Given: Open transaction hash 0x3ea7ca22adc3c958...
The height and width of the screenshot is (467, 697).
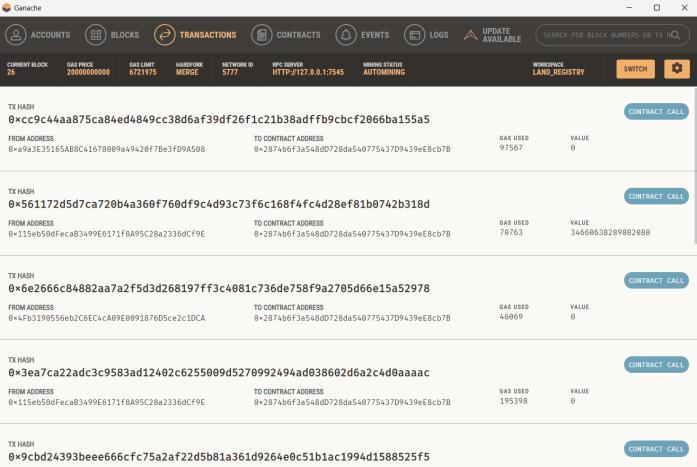Looking at the screenshot, I should click(219, 373).
